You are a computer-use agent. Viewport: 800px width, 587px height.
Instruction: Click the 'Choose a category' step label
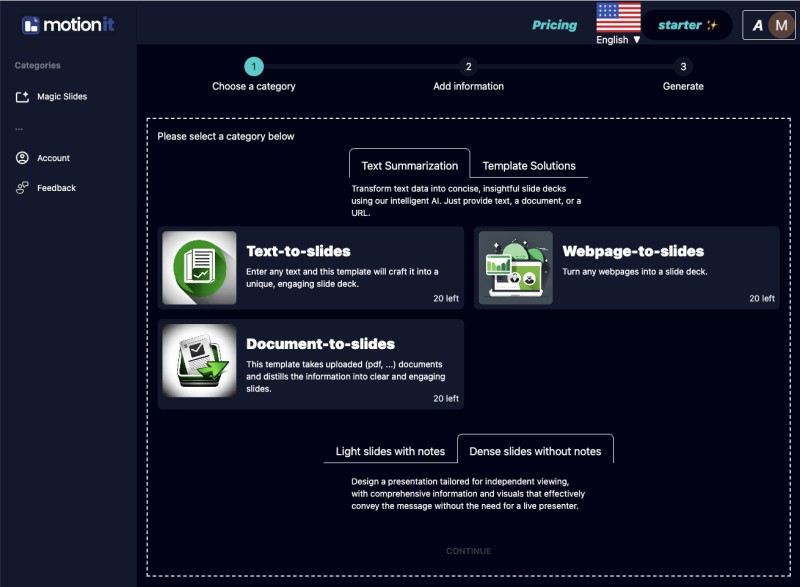click(254, 86)
